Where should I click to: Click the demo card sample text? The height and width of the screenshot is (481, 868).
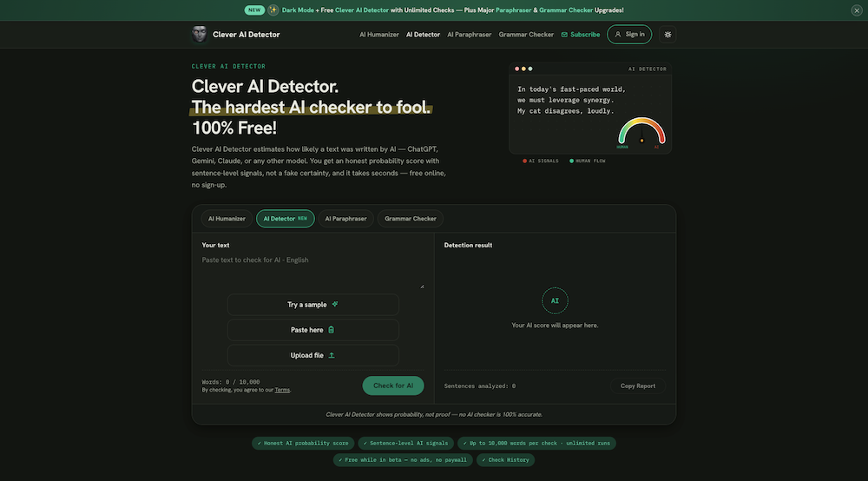click(x=571, y=100)
